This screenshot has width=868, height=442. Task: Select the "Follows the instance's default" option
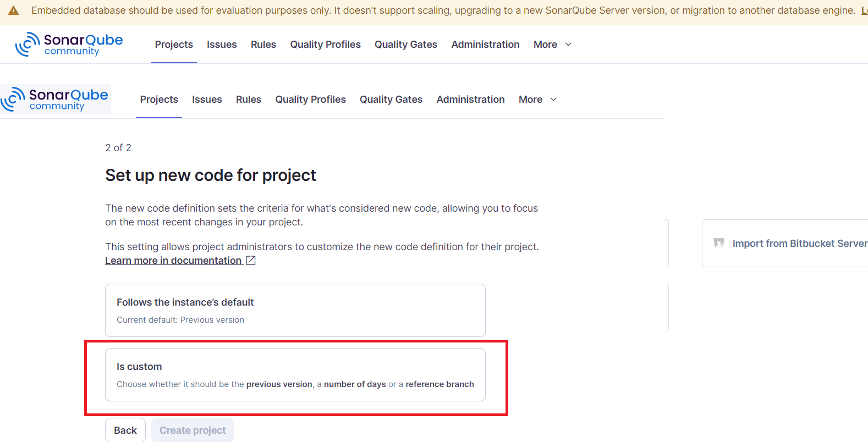[295, 310]
